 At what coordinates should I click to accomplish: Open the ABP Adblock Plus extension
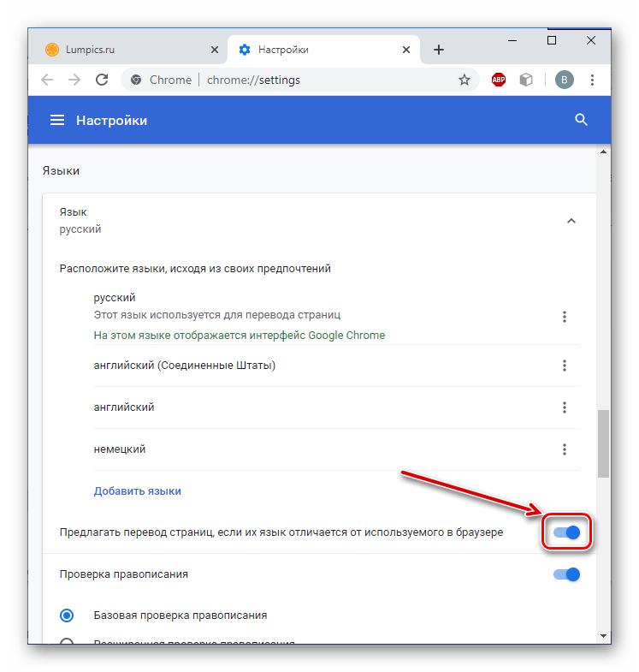(499, 80)
